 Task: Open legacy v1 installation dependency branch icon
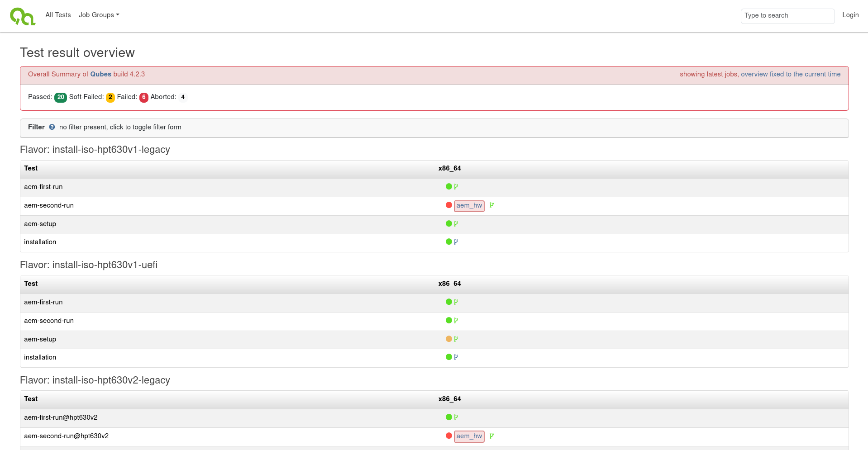pyautogui.click(x=456, y=242)
